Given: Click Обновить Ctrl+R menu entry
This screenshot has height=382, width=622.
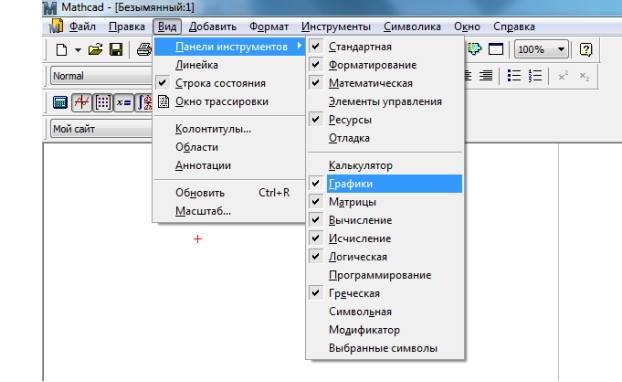Looking at the screenshot, I should [230, 192].
